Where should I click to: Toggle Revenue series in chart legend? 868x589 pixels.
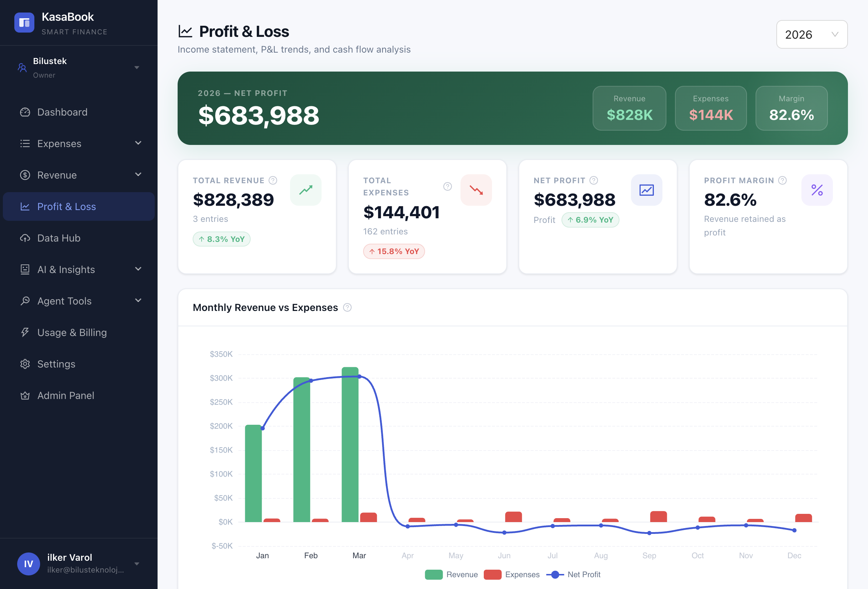452,574
